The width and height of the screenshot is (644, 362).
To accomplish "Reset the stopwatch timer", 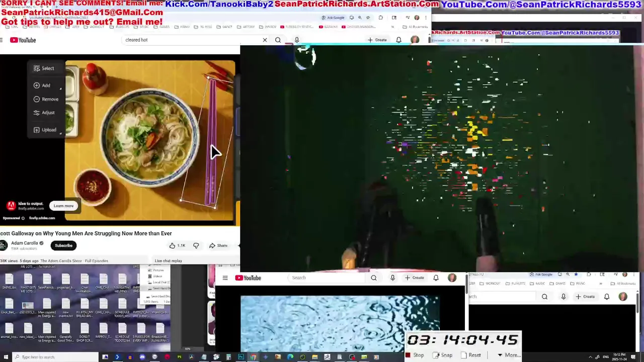I will coord(471,355).
